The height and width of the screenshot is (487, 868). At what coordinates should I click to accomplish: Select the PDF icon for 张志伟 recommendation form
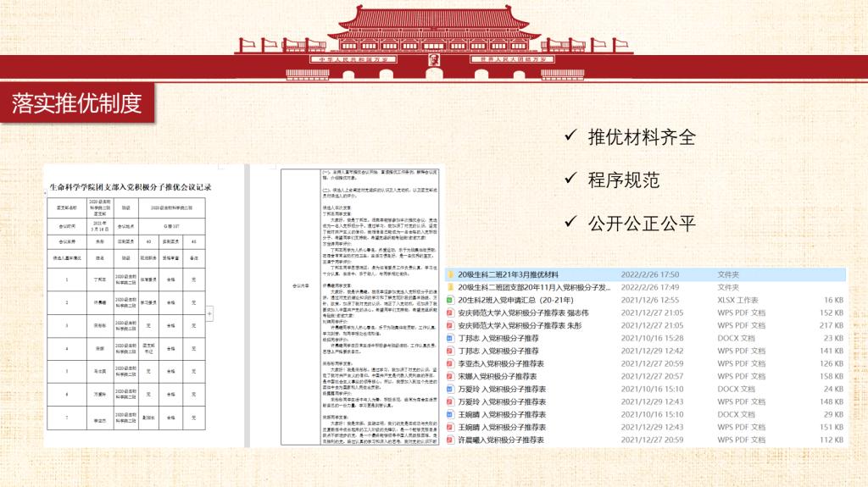(x=450, y=313)
